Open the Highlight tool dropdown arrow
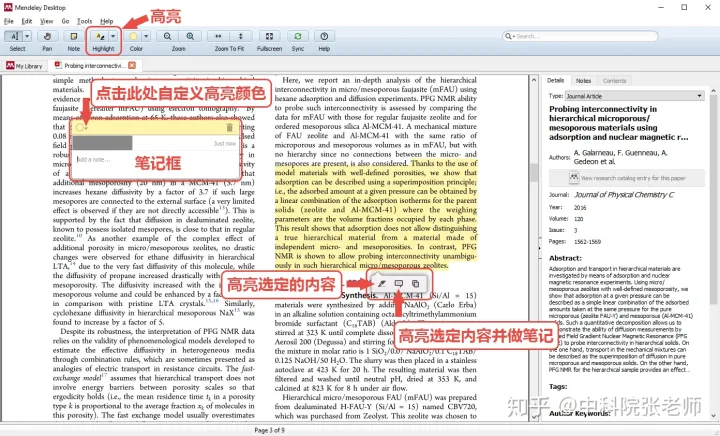Screen dimensions: 720x436 click(x=113, y=36)
